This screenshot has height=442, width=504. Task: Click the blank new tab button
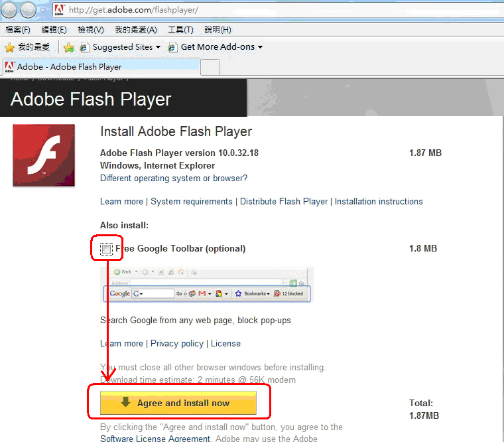pos(210,68)
